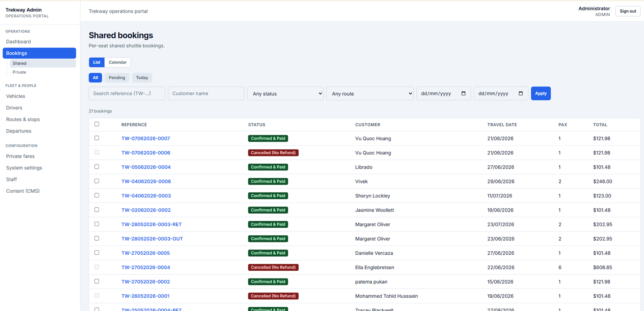
Task: Open booking TW-02062026-0002
Action: click(146, 210)
